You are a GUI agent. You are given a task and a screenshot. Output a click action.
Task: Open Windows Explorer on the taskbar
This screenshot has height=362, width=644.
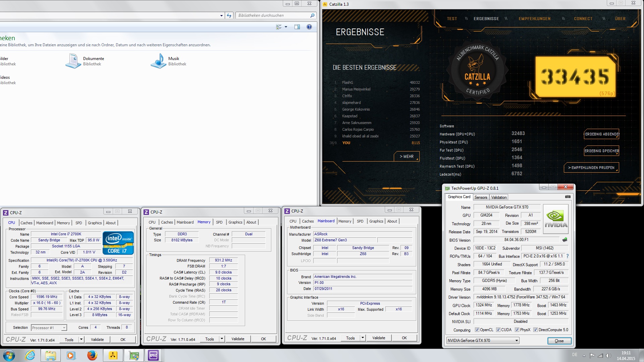(51, 355)
